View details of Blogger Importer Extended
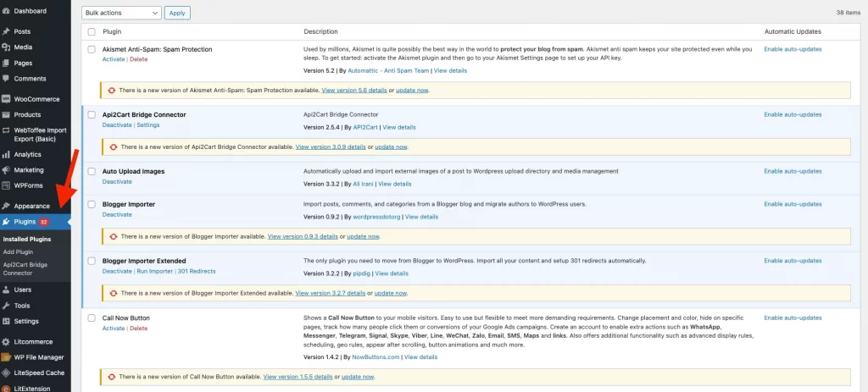This screenshot has height=392, width=868. click(392, 273)
